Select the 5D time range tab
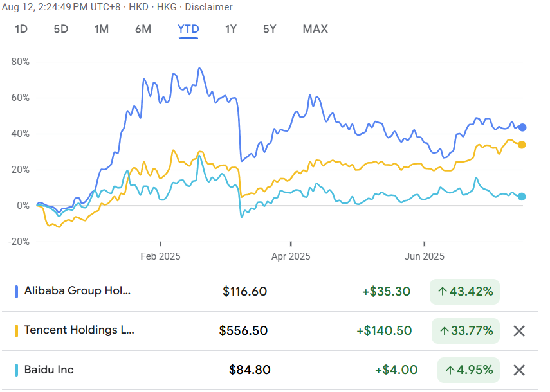Screen dimensions: 550x392 (60, 29)
